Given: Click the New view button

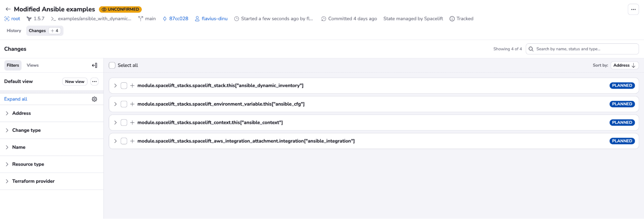Looking at the screenshot, I should (75, 81).
